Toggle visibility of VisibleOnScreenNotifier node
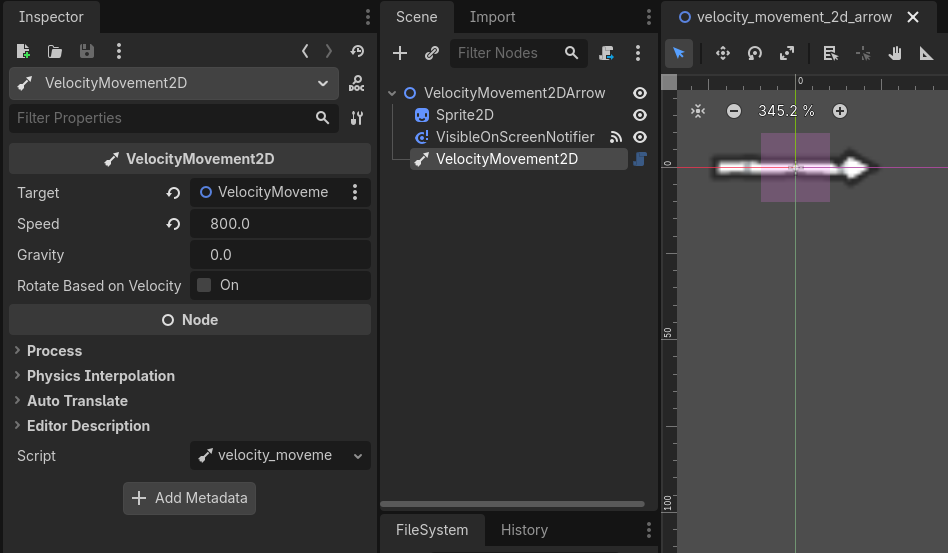This screenshot has width=948, height=553. [x=640, y=137]
